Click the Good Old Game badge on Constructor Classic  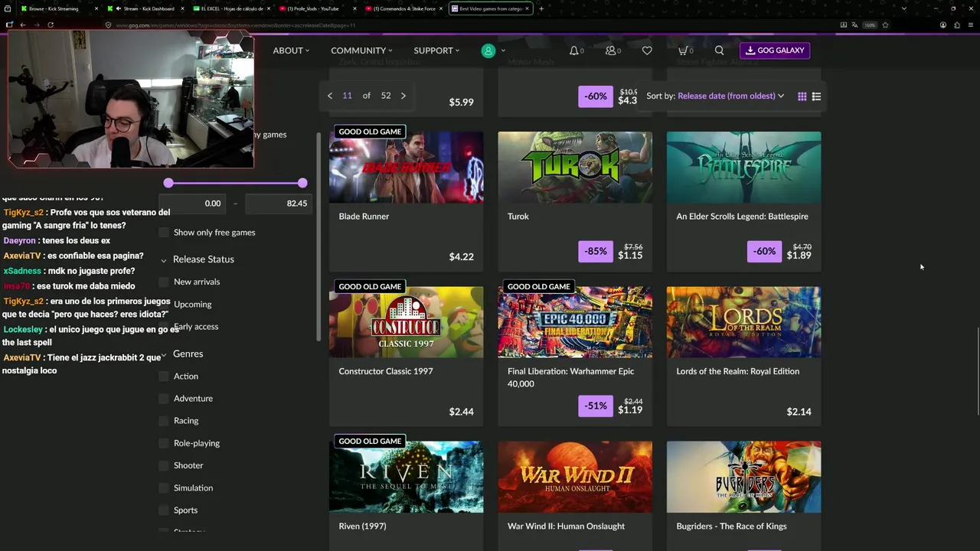click(x=370, y=286)
